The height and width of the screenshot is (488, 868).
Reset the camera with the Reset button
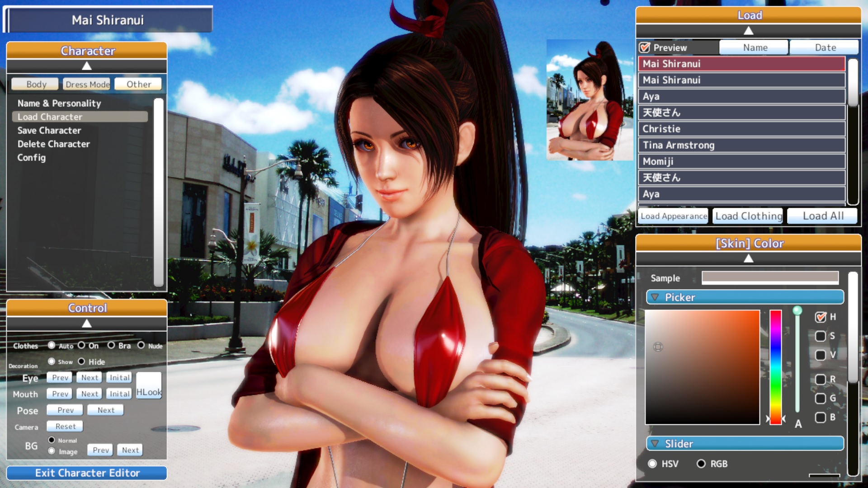point(65,426)
